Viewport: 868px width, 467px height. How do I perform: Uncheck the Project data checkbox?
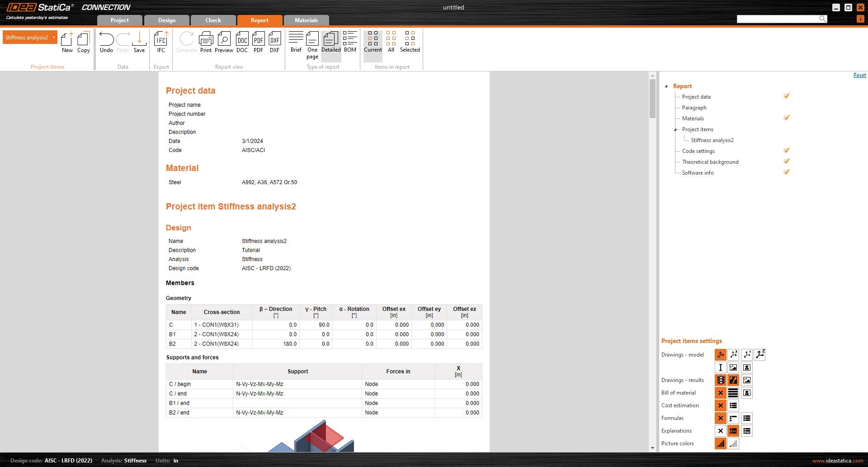[787, 96]
